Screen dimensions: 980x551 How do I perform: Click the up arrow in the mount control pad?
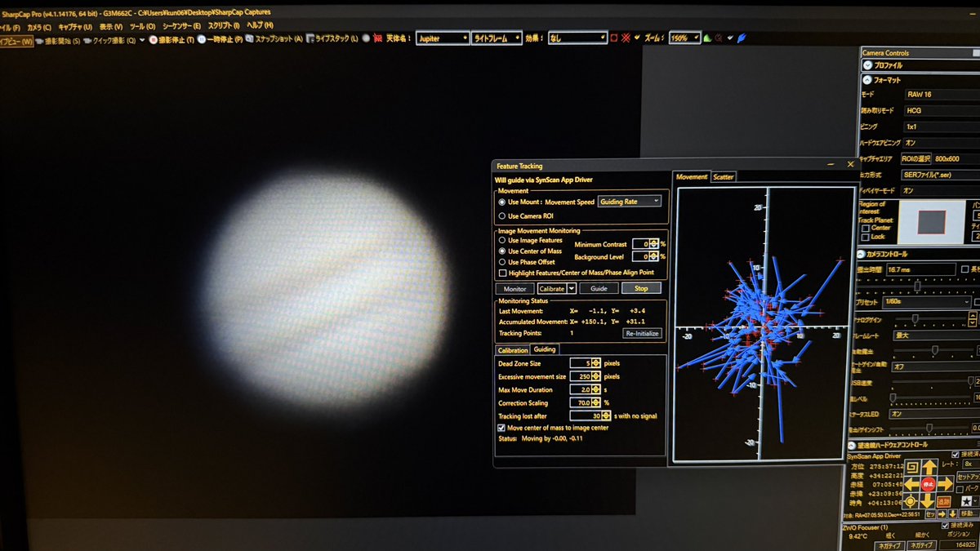tap(929, 466)
